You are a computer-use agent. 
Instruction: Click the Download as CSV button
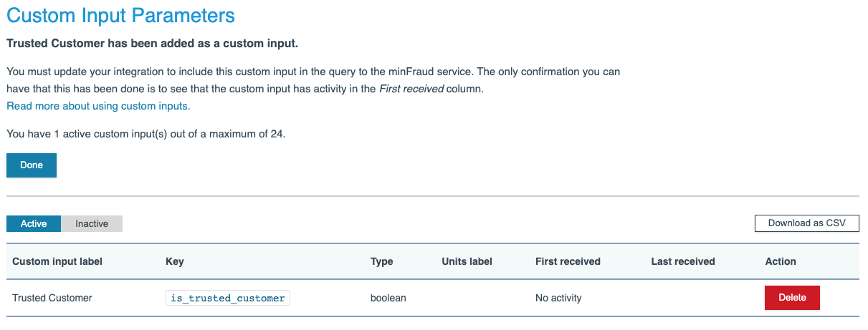[x=806, y=223]
